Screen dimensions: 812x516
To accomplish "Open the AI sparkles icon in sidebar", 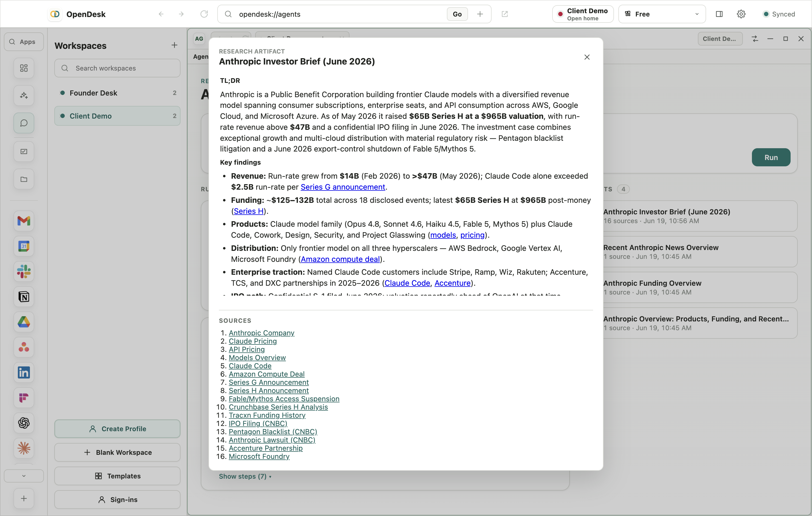I will pyautogui.click(x=24, y=96).
